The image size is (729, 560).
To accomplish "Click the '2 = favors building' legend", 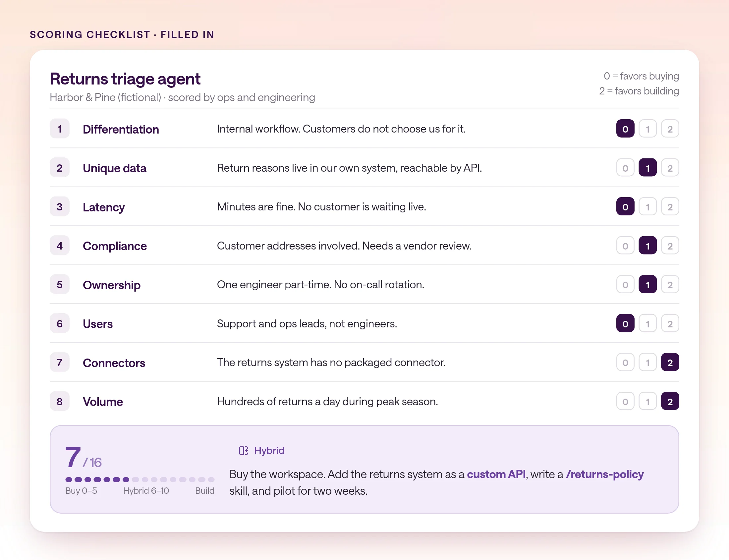I will (639, 91).
